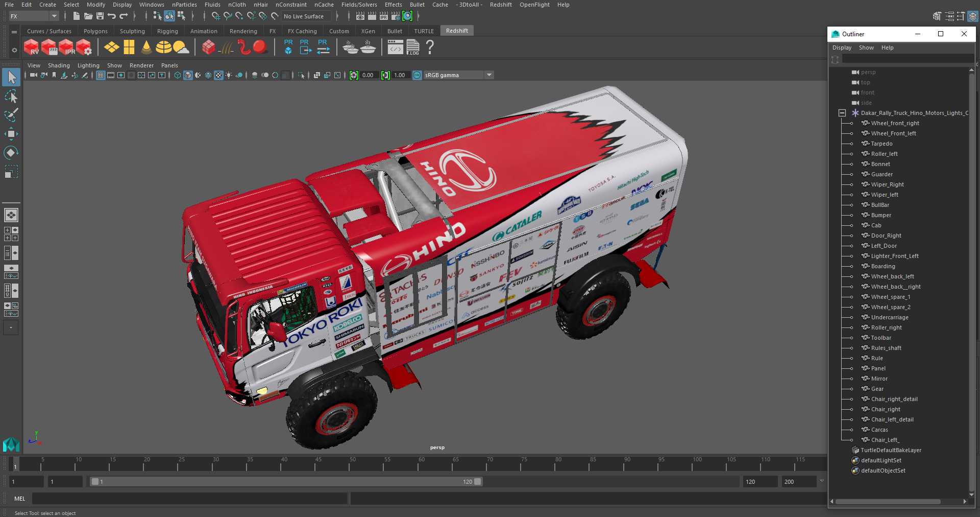Open Redshift RenderView from shelf
The height and width of the screenshot is (517, 980).
point(31,48)
